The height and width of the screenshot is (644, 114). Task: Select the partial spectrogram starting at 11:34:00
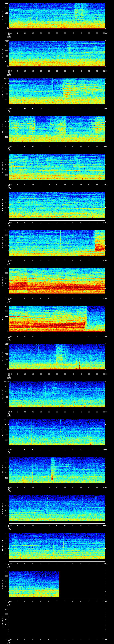34,584
